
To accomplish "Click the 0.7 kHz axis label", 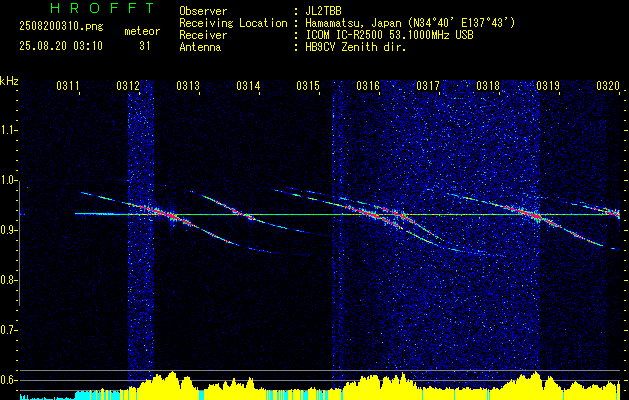I will click(x=8, y=330).
